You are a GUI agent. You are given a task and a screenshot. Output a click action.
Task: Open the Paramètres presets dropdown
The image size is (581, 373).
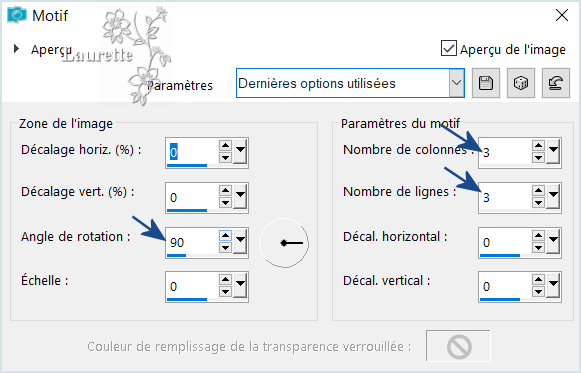coord(456,83)
